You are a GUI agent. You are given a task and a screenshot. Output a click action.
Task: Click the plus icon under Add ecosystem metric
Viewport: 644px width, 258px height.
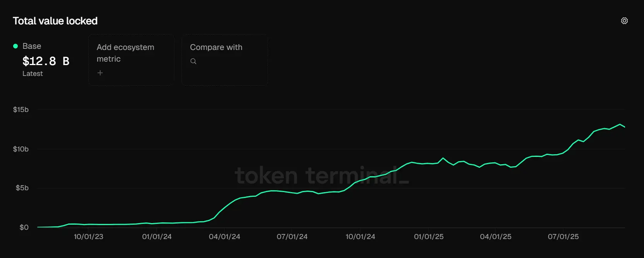click(x=100, y=73)
